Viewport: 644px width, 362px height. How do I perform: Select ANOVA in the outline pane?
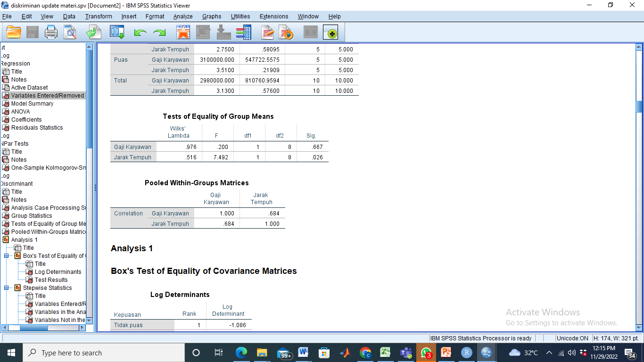pyautogui.click(x=20, y=112)
